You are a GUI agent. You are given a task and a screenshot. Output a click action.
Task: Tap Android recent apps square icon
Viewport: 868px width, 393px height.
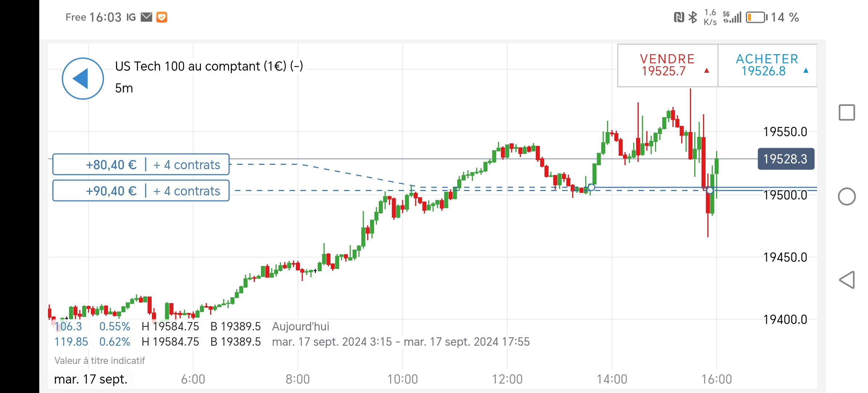click(x=847, y=112)
